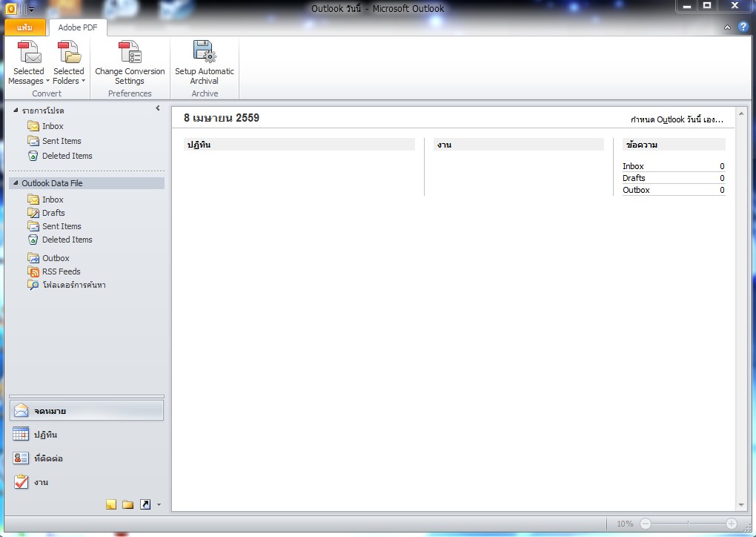Click the Shortcuts icon in navigation bar
This screenshot has height=537, width=756.
click(145, 504)
